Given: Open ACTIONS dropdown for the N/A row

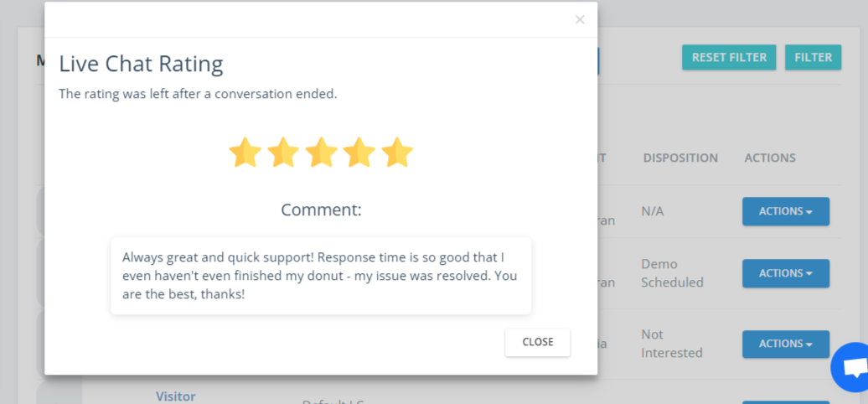Looking at the screenshot, I should (x=786, y=211).
